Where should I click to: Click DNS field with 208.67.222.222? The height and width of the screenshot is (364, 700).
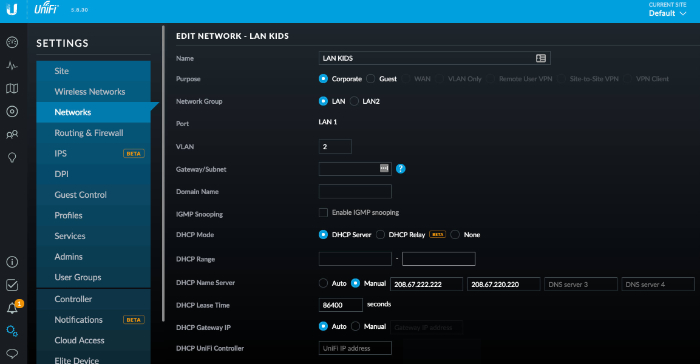(x=426, y=284)
